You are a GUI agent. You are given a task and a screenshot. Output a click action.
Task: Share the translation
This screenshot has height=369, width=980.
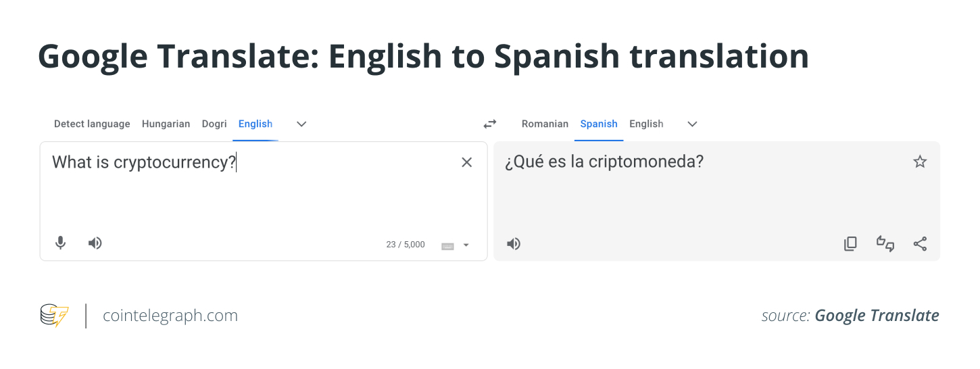920,244
